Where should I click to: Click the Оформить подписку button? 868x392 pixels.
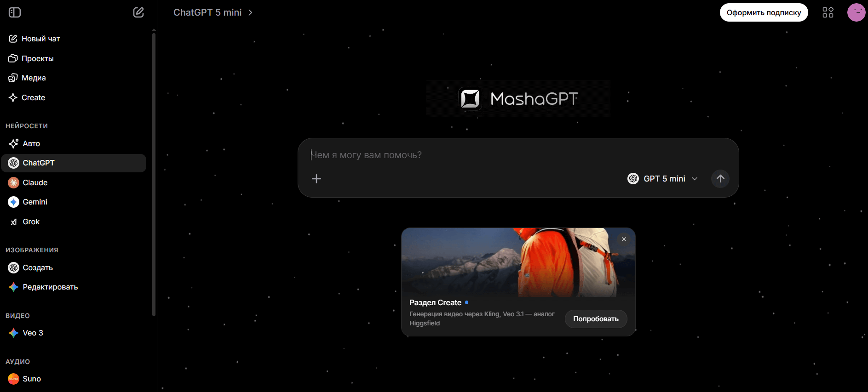(764, 12)
